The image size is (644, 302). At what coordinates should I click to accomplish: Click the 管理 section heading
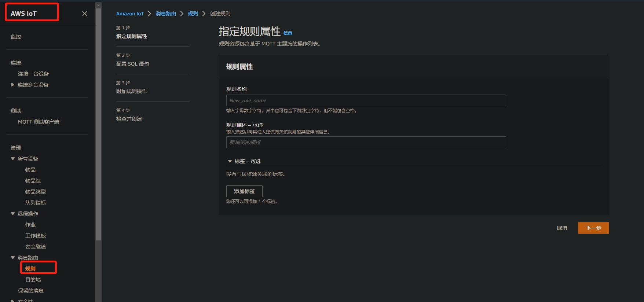(16, 148)
